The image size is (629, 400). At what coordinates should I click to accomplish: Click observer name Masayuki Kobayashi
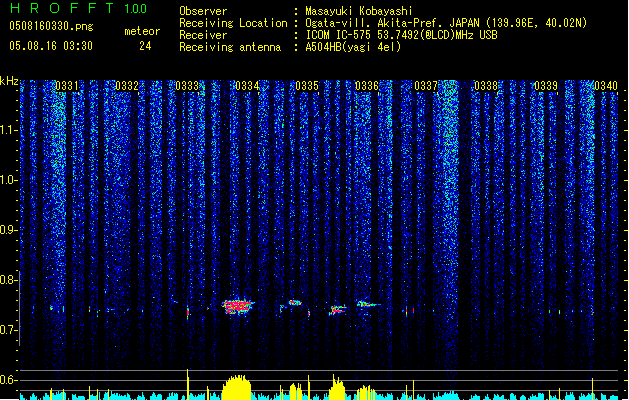[x=359, y=11]
